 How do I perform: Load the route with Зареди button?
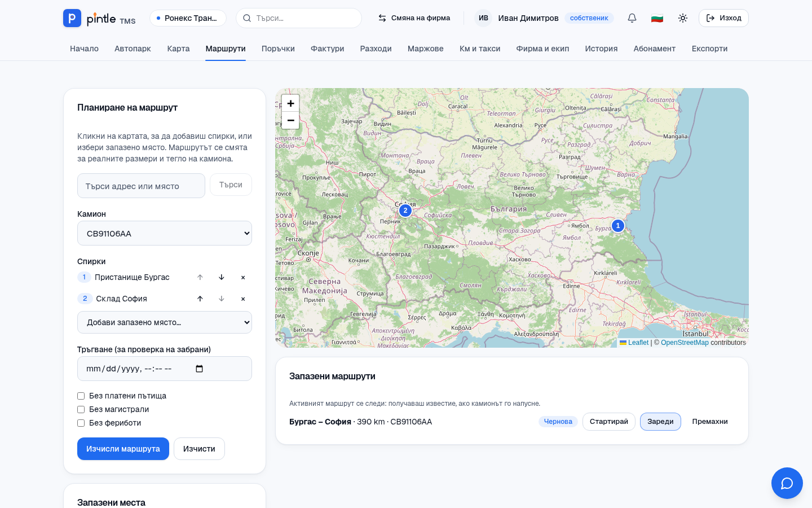pos(660,422)
